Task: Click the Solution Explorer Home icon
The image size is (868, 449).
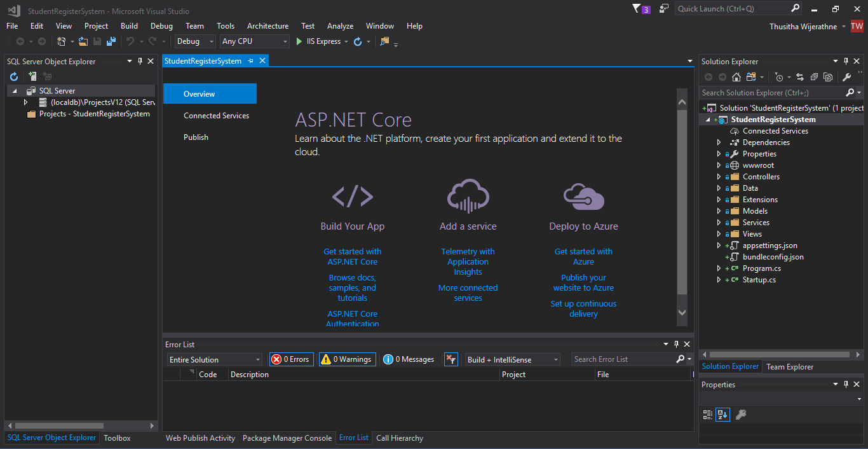Action: pos(736,77)
